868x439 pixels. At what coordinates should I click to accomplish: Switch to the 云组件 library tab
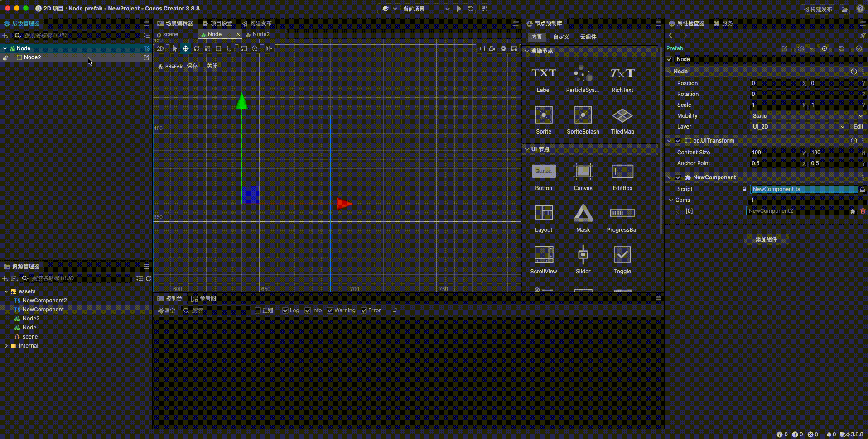click(588, 37)
